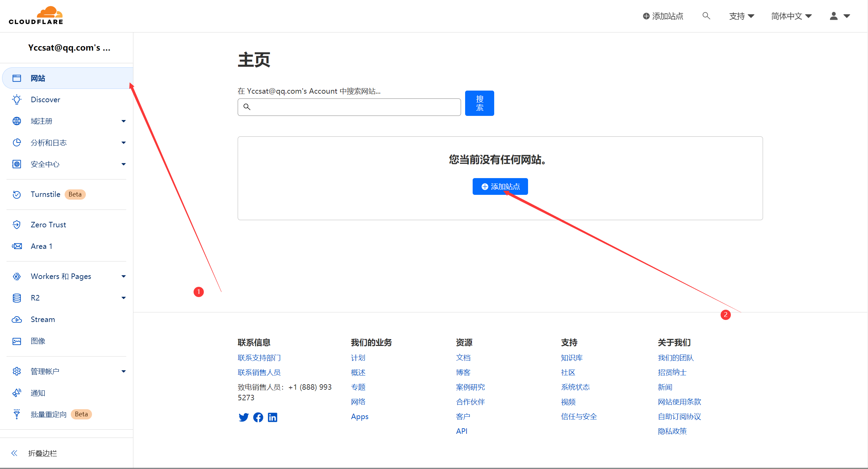Open the 支持 menu
The height and width of the screenshot is (469, 868).
(741, 16)
